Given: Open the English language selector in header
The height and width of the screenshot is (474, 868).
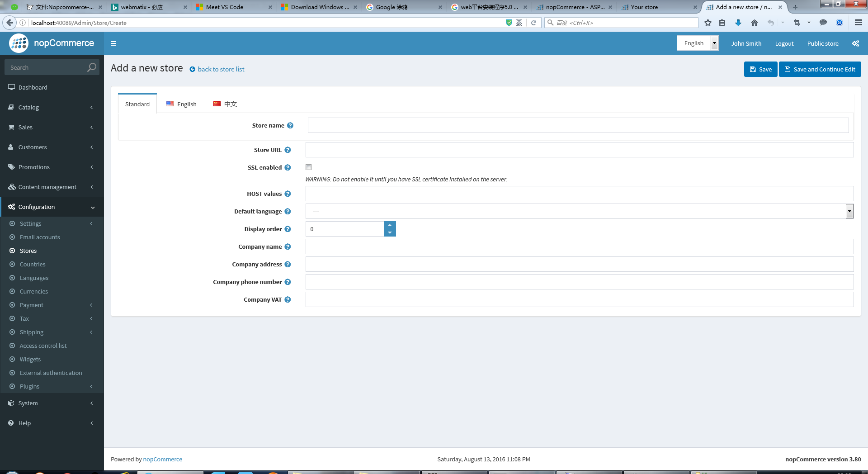Looking at the screenshot, I should click(x=697, y=43).
